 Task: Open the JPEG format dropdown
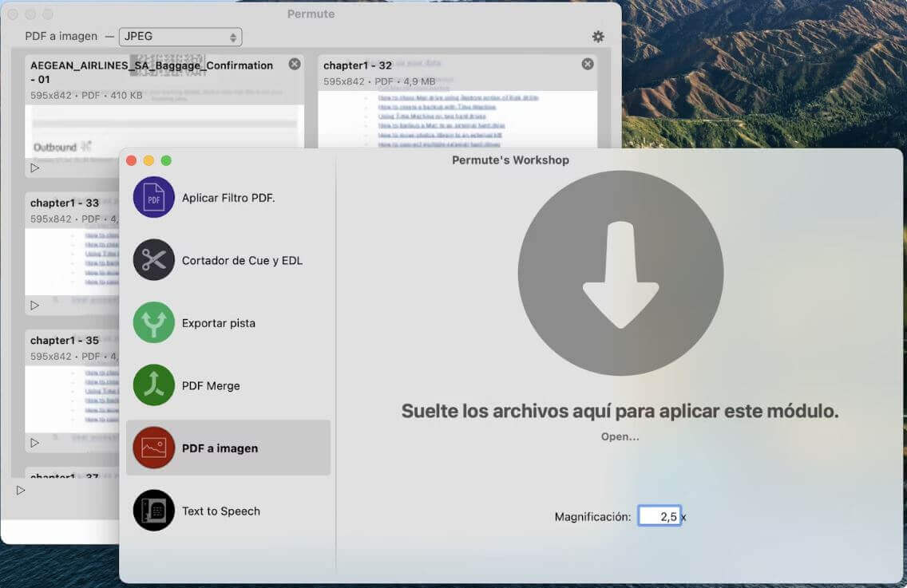180,37
